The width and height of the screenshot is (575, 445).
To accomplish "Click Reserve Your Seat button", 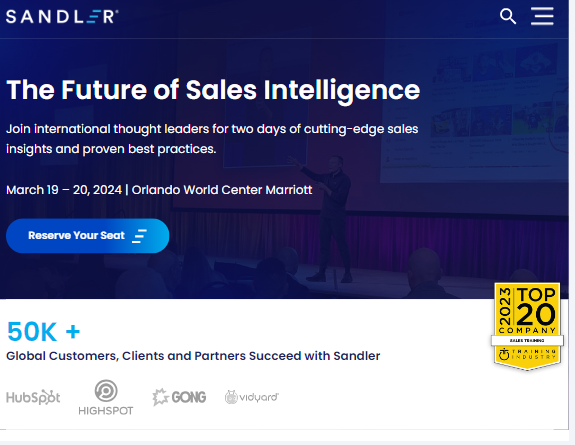I will point(88,236).
